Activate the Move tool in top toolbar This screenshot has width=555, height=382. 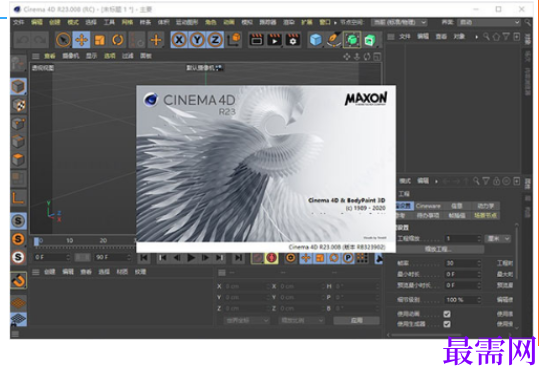pyautogui.click(x=81, y=40)
